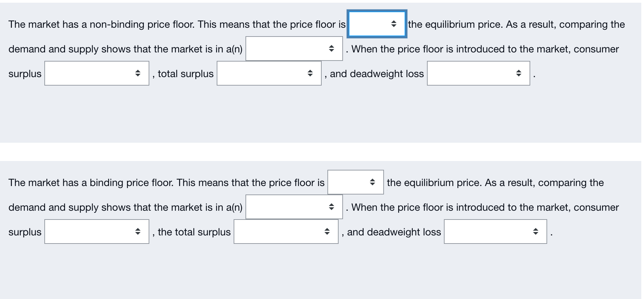
Task: Click arrow icon of focused non-binding price dropdown
Action: [394, 24]
